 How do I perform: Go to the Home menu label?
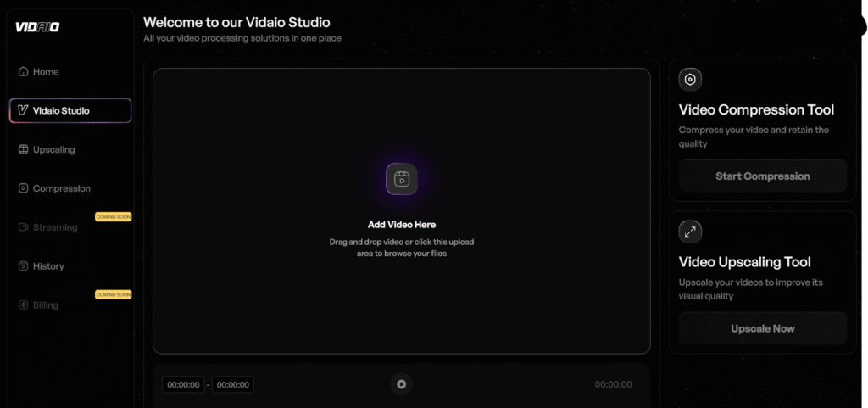click(46, 72)
